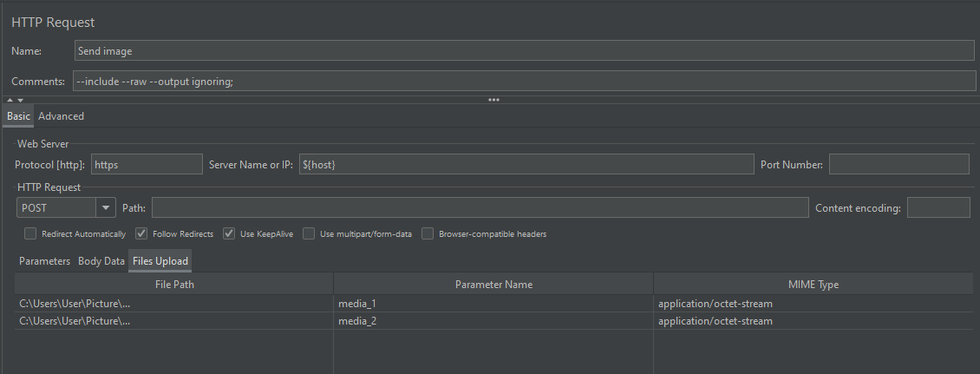Select the media_2 row's file path cell
Image resolution: width=980 pixels, height=374 pixels.
click(x=174, y=321)
